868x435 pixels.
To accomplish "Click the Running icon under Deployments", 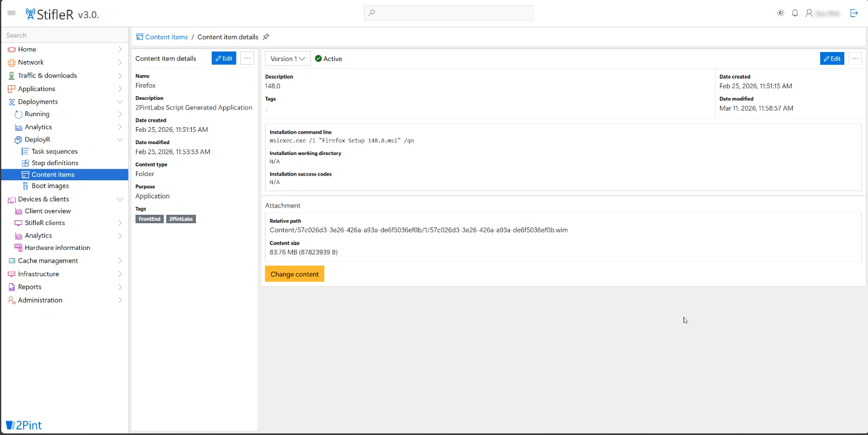I will [x=19, y=114].
